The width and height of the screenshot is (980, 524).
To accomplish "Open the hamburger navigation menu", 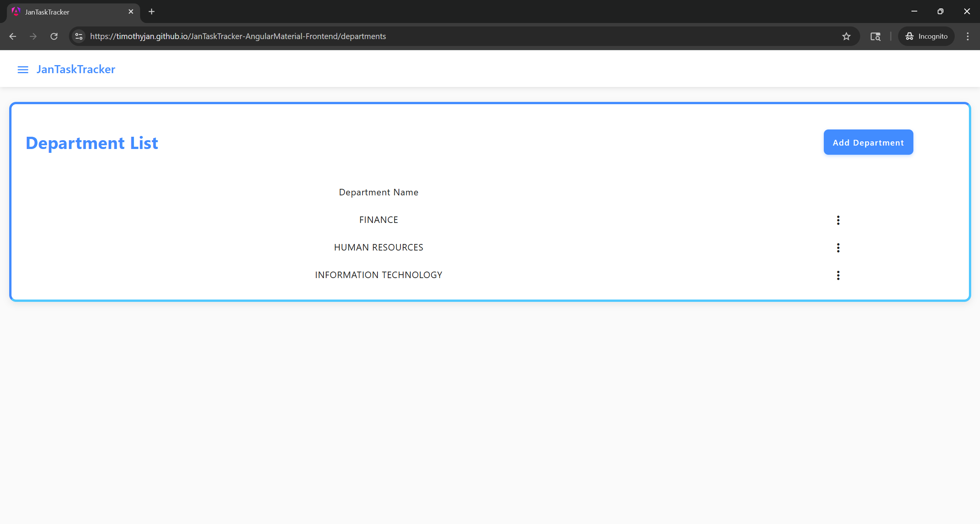I will pyautogui.click(x=23, y=69).
